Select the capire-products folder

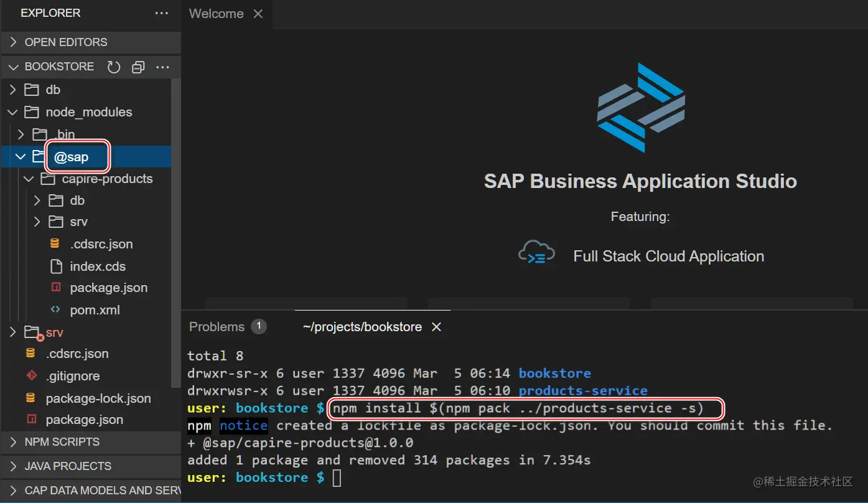(x=107, y=179)
